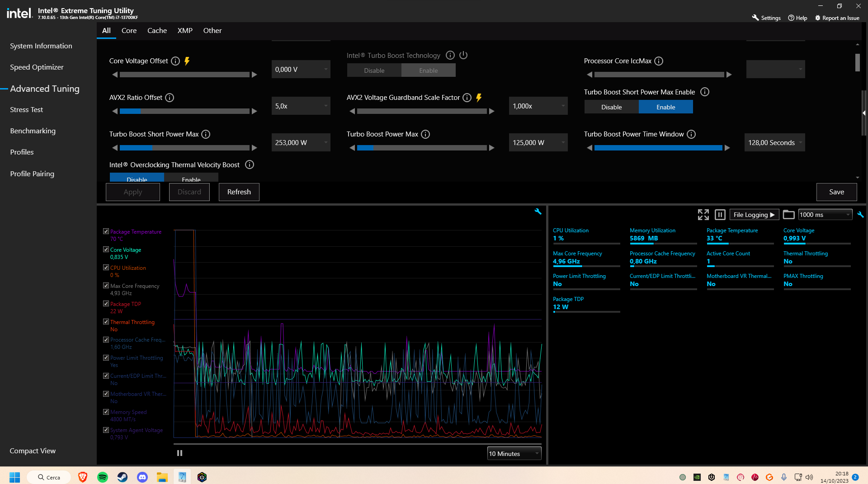Switch to the Cache tab

[157, 31]
